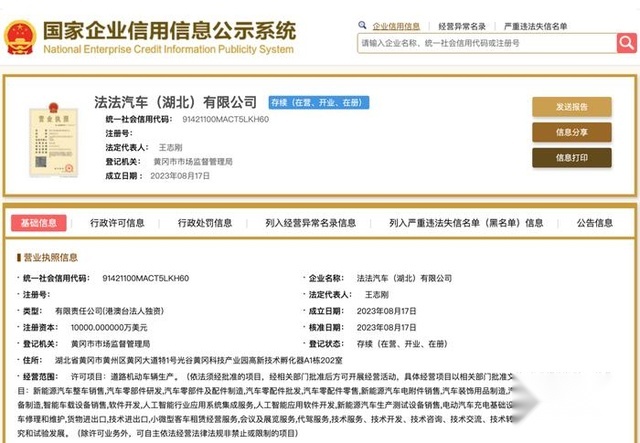The width and height of the screenshot is (640, 443).
Task: Click 黄冈市市场监督管理局 in the header card
Action: click(193, 162)
